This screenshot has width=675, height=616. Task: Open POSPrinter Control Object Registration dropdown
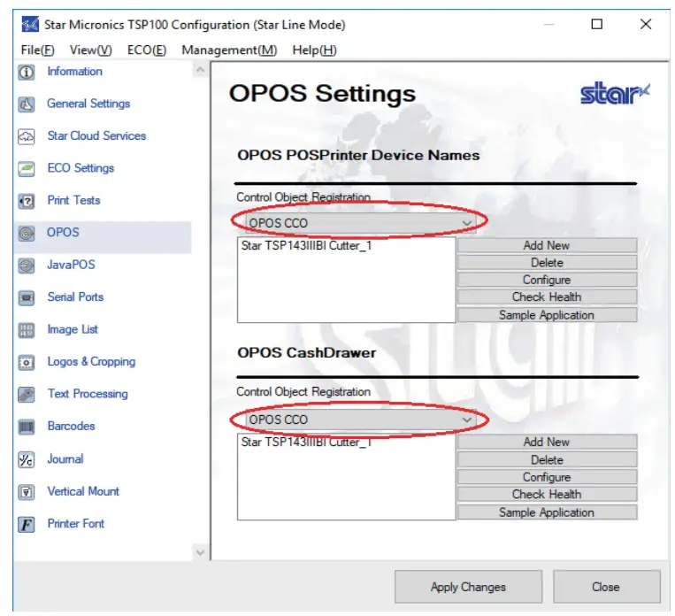pyautogui.click(x=361, y=223)
